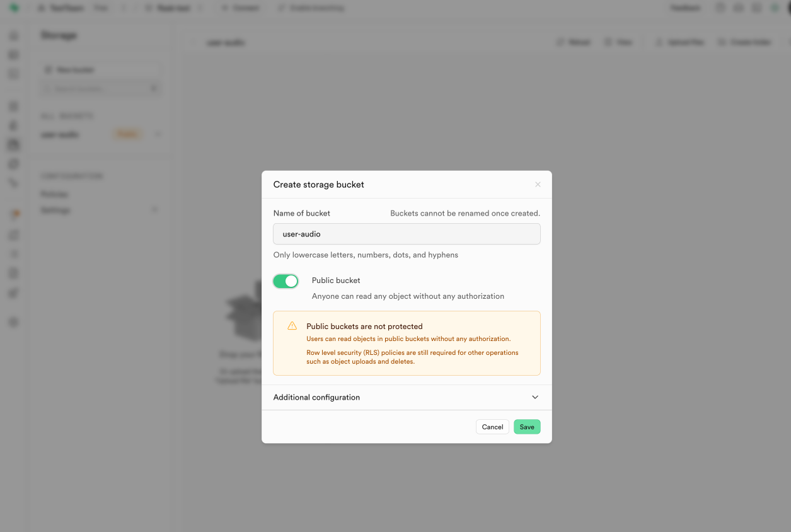Close the Create storage bucket dialog
Viewport: 791px width, 532px height.
click(538, 185)
